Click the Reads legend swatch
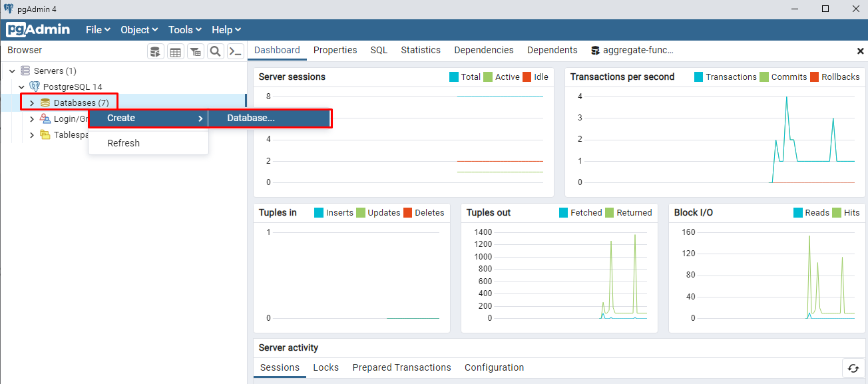Image resolution: width=868 pixels, height=384 pixels. click(x=798, y=213)
